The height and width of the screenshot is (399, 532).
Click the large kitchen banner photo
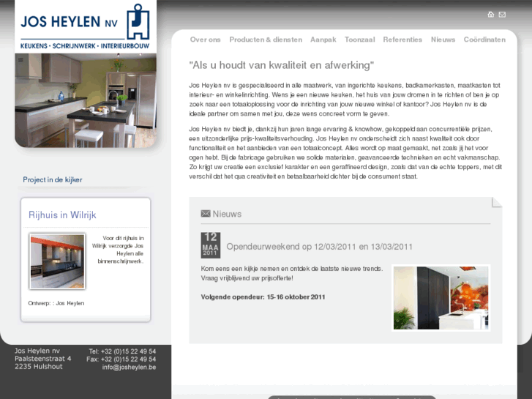tap(86, 100)
